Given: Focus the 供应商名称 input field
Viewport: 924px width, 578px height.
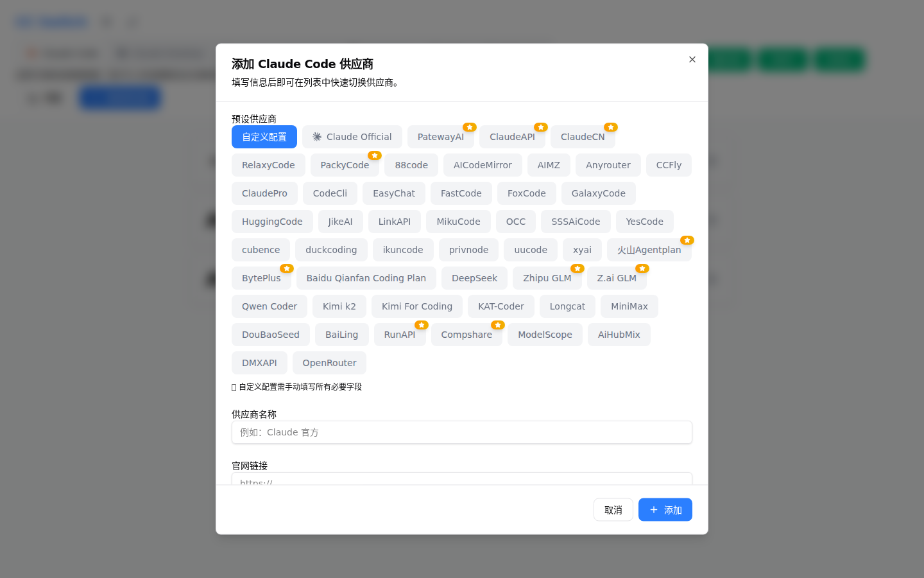Looking at the screenshot, I should (462, 432).
